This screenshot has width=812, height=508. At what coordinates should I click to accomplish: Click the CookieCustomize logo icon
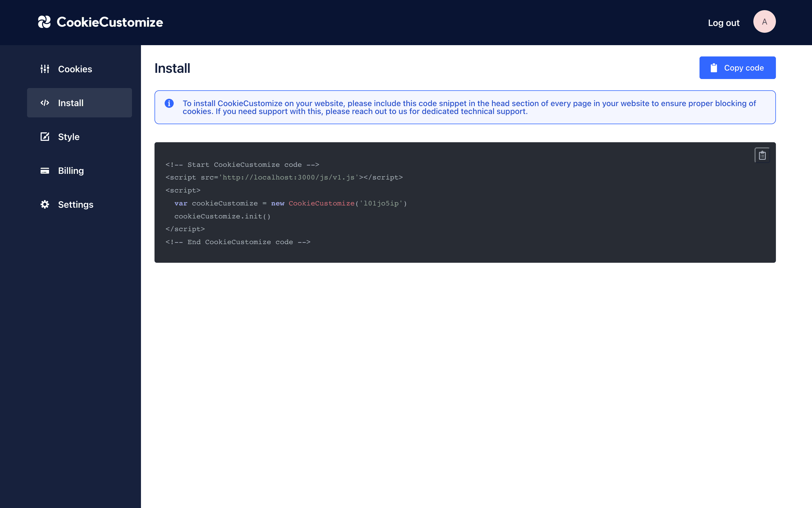(x=44, y=22)
